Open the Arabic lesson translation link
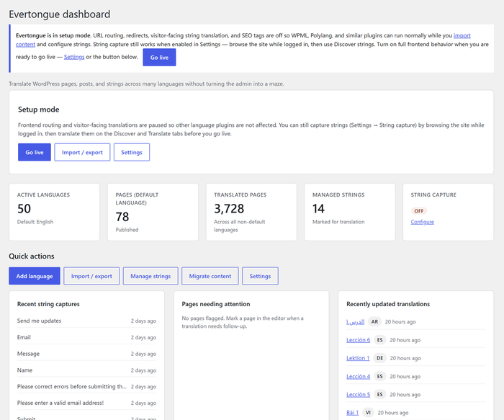The image size is (504, 420). coord(355,321)
